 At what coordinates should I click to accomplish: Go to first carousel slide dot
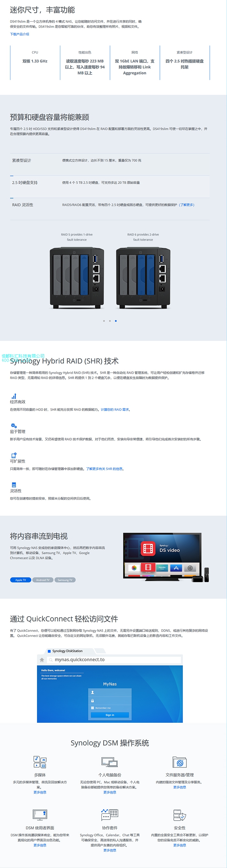[x=104, y=321]
